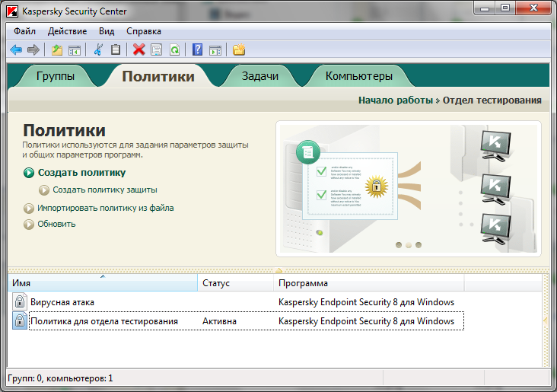Click the new folder icon with star

point(239,50)
